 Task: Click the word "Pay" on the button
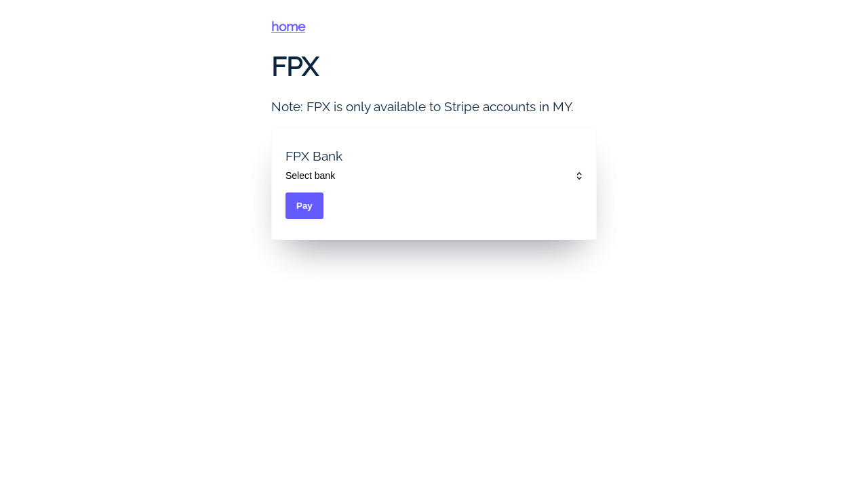(304, 205)
